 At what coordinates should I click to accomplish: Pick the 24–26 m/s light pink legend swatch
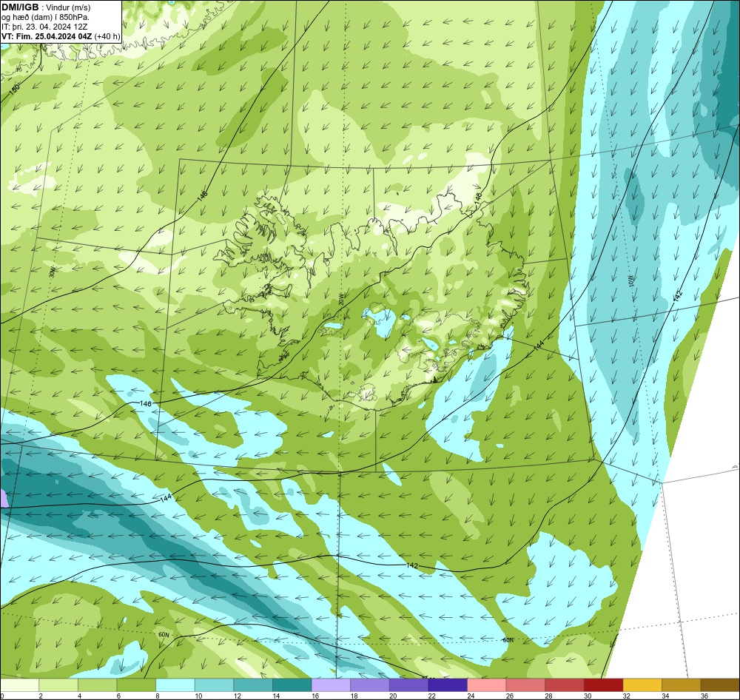pos(487,685)
